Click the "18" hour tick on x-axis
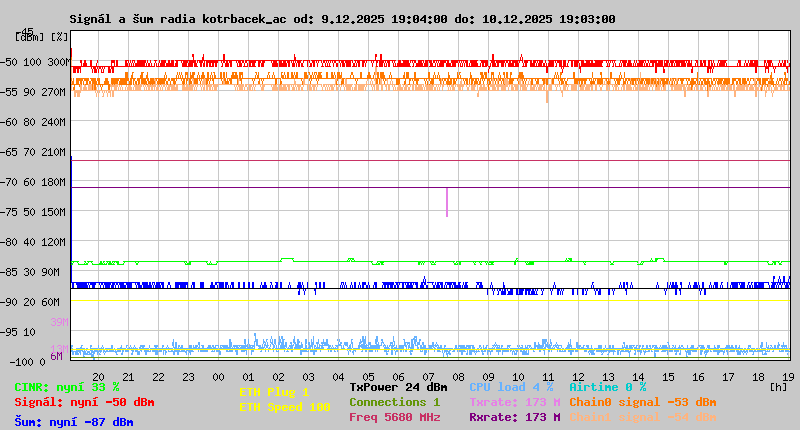 coord(758,377)
